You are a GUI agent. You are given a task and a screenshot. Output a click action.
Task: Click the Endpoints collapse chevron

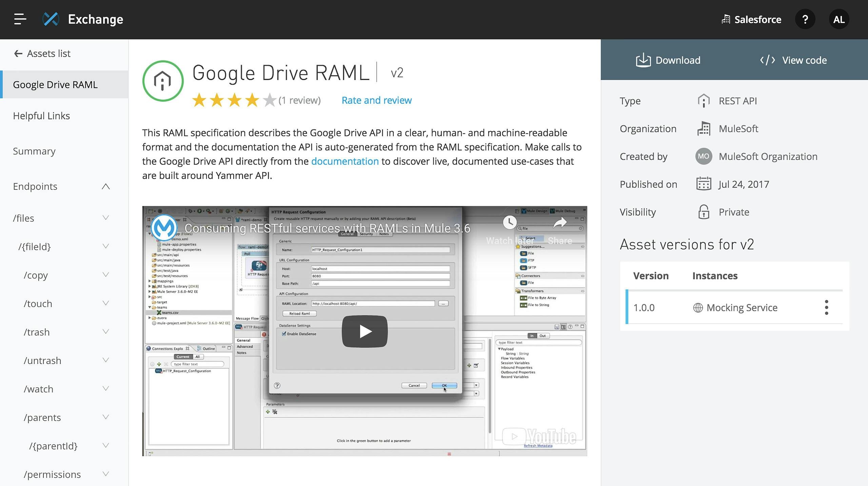tap(106, 186)
